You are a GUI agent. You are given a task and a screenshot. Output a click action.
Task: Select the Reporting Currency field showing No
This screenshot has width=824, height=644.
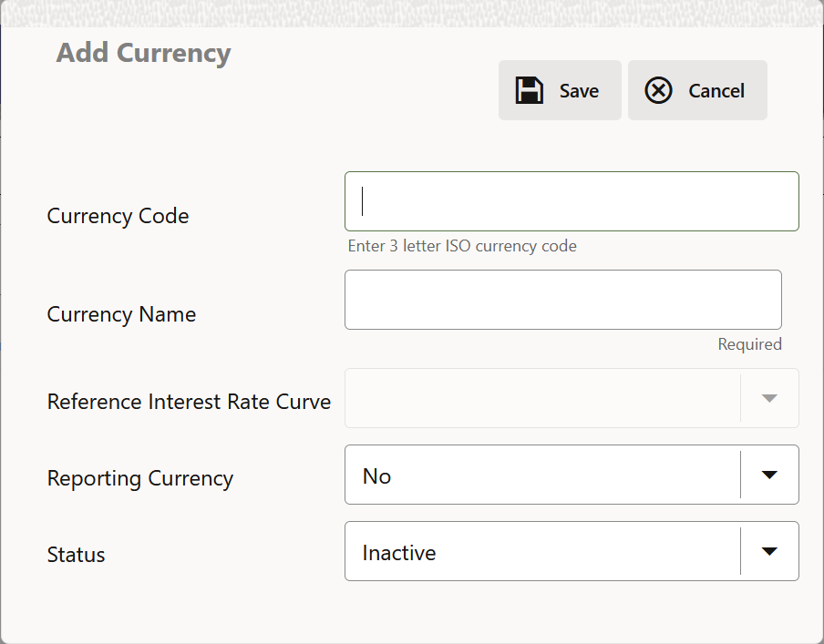547,475
